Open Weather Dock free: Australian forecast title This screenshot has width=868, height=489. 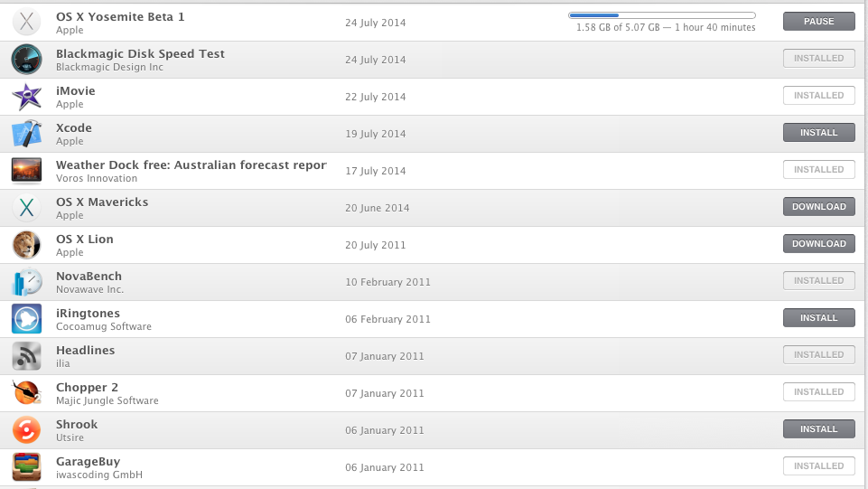pos(191,165)
